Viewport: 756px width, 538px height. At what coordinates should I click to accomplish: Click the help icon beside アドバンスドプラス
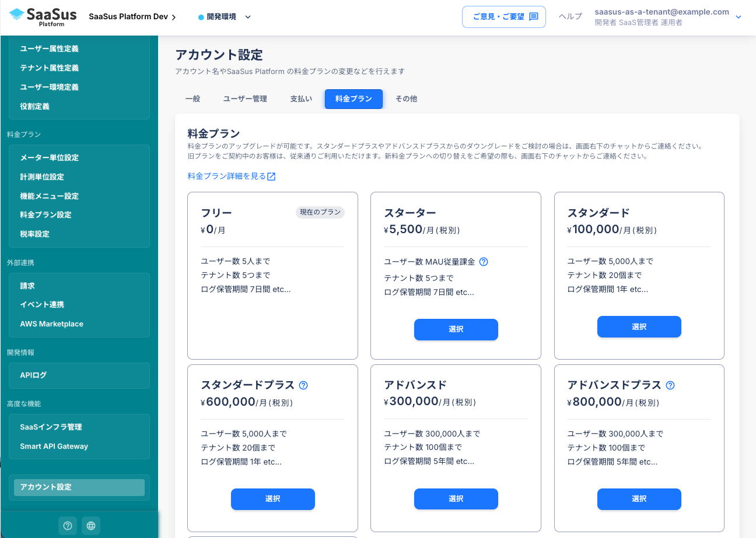point(670,385)
